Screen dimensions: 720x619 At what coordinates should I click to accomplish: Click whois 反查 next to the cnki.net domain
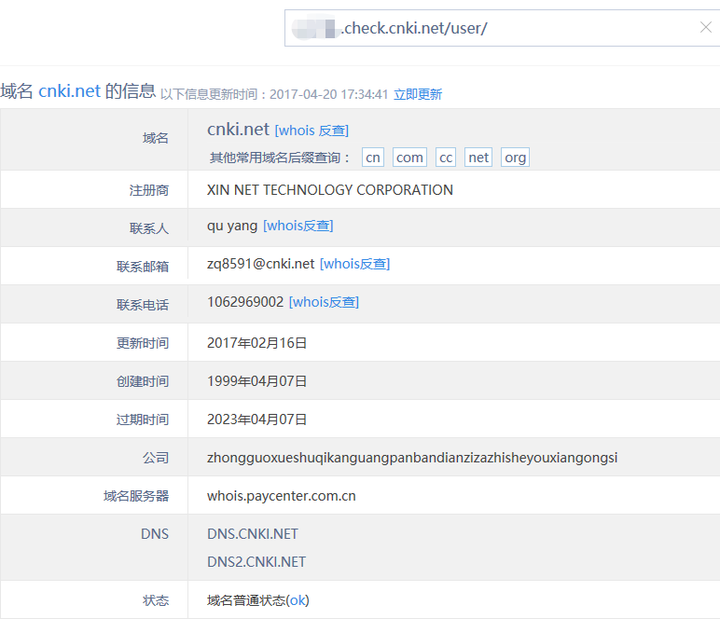[x=312, y=130]
